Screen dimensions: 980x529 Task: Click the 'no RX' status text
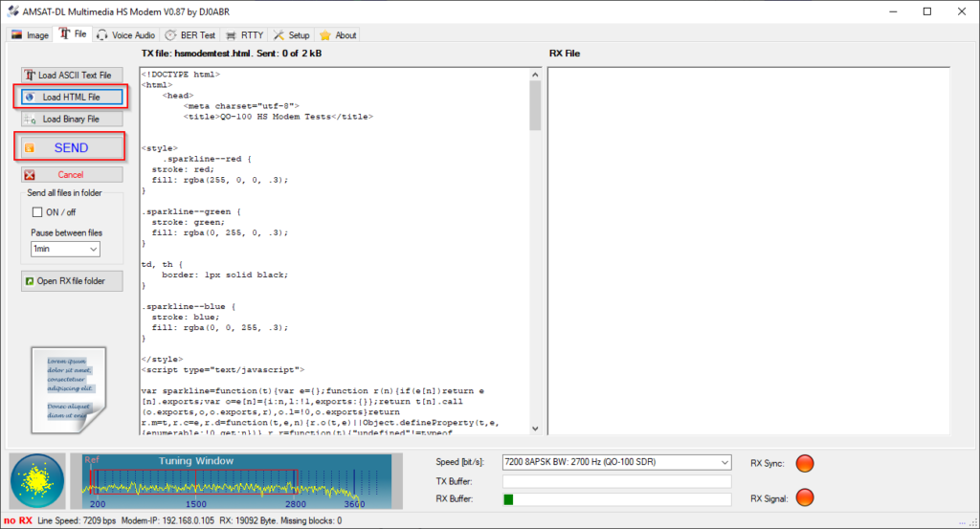tap(18, 520)
